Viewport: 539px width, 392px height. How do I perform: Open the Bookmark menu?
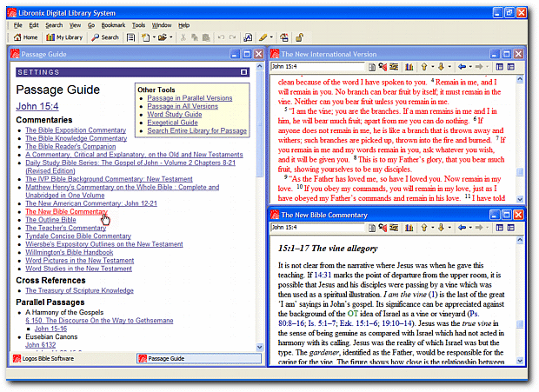tap(113, 25)
